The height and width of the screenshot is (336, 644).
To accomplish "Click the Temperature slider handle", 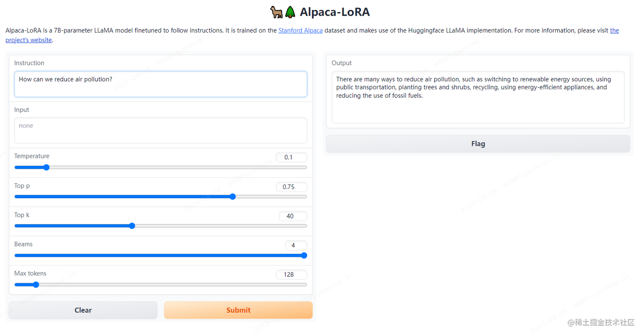I will [x=46, y=168].
